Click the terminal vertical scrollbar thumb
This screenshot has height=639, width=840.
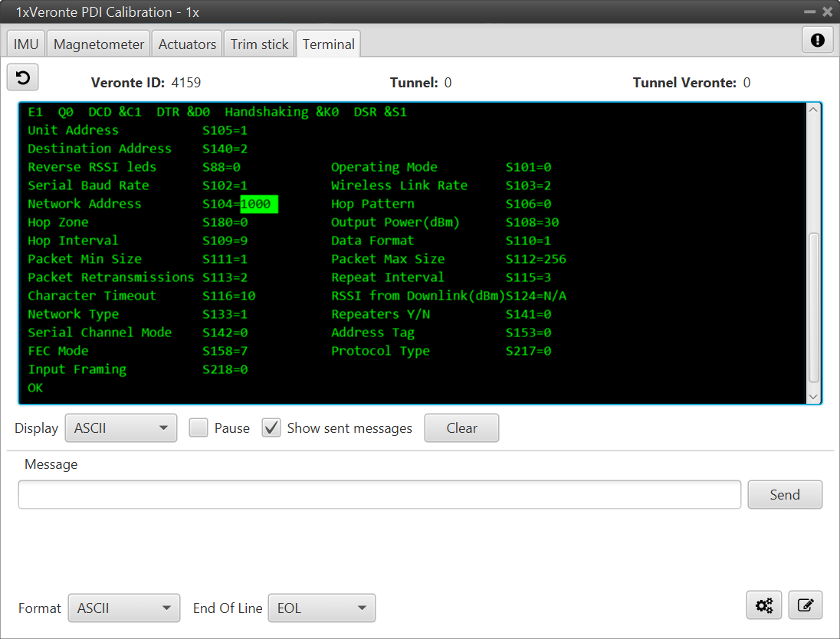(813, 306)
